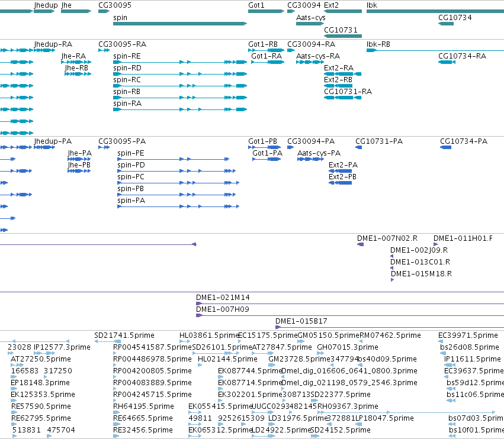The image size is (504, 439).
Task: Select the Aats-cys gene label
Action: tap(311, 18)
